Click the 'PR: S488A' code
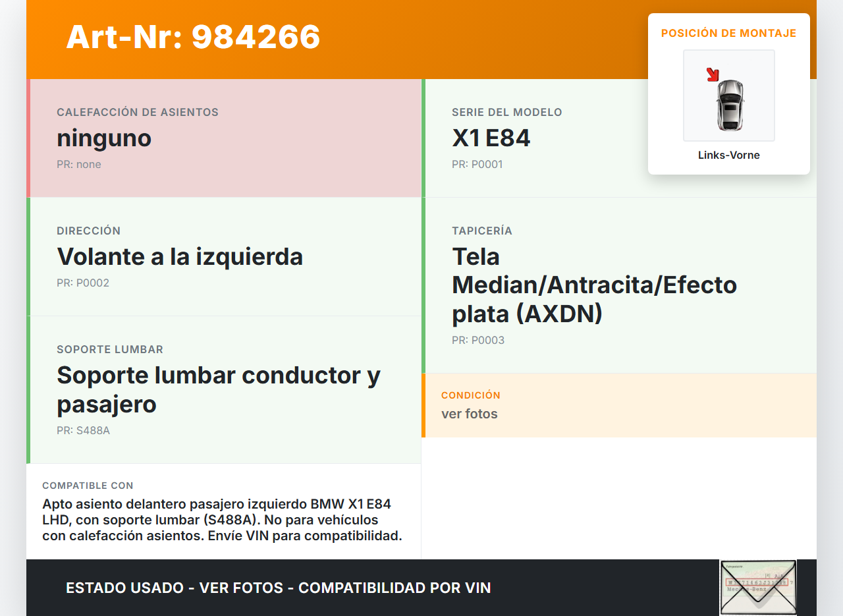 (x=84, y=431)
